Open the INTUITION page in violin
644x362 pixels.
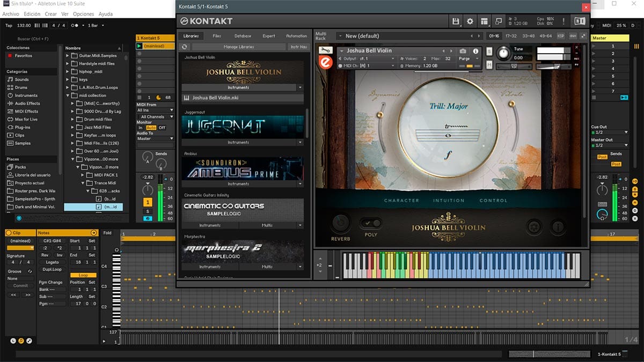pos(449,201)
